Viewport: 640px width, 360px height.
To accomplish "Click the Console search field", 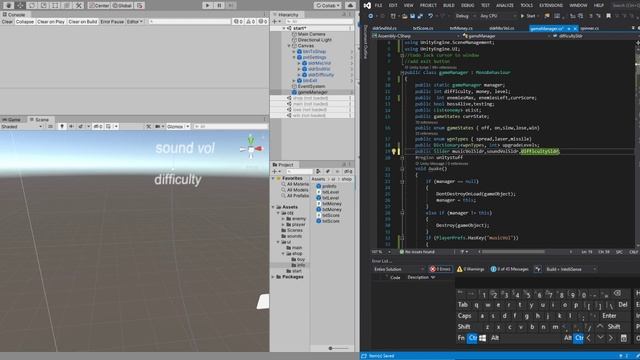I will point(189,21).
